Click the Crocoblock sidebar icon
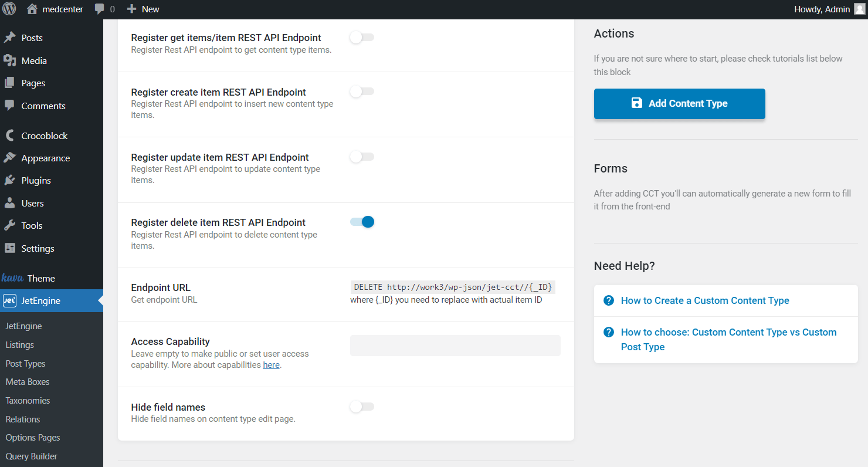868x467 pixels. (9, 136)
